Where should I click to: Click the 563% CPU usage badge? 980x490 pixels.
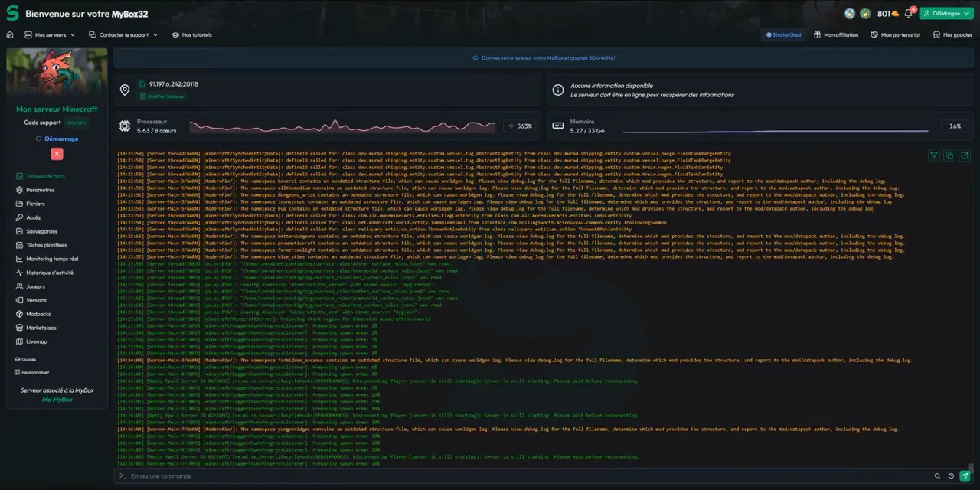coord(520,126)
